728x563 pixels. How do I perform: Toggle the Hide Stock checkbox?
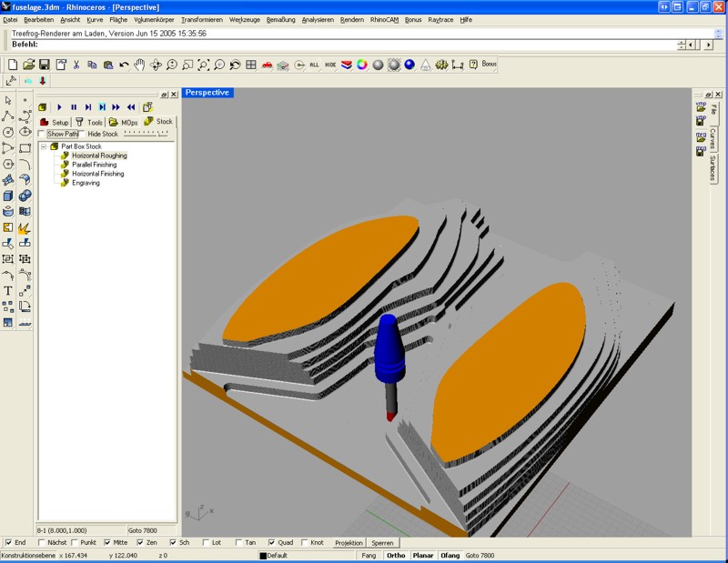82,134
